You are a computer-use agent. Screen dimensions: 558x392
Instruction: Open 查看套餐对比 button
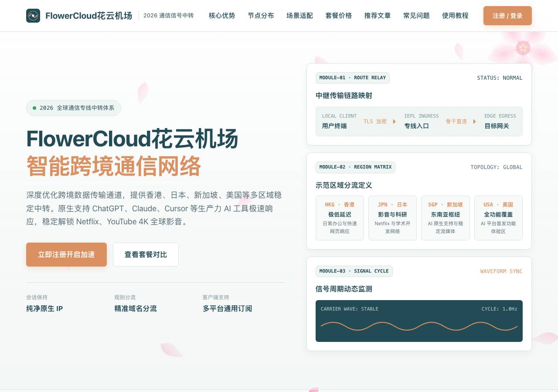[146, 254]
